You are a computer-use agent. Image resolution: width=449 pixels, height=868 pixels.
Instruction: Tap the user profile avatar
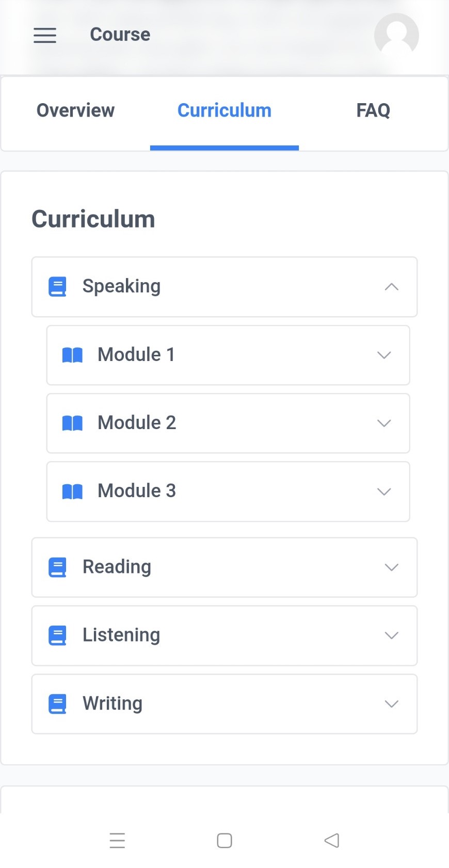point(396,35)
